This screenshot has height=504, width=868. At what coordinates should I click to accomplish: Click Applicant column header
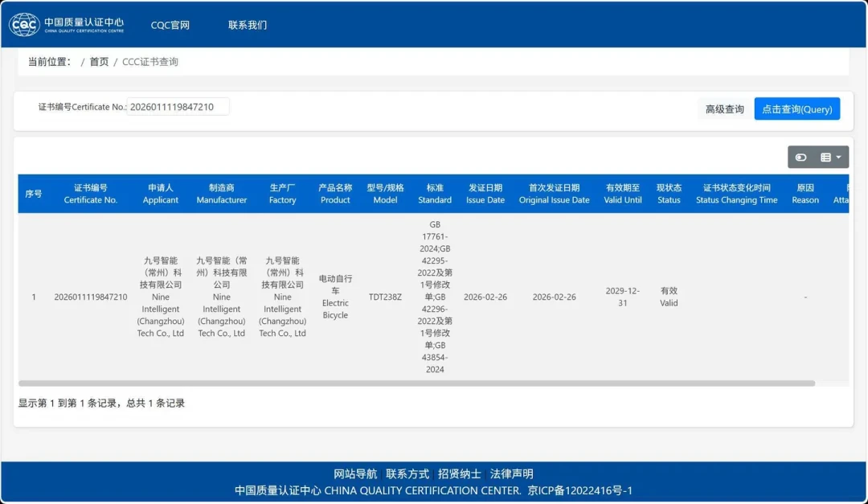(161, 194)
